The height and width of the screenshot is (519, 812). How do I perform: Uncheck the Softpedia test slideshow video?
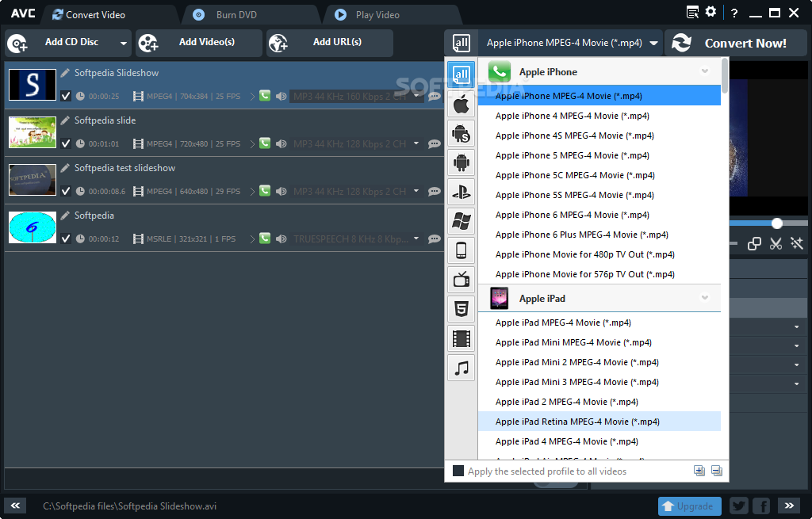pyautogui.click(x=66, y=192)
